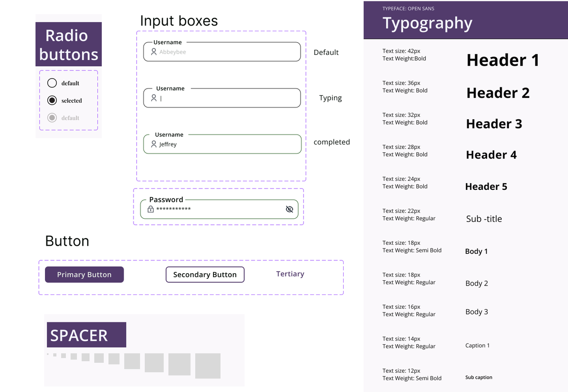Click the 'Body 1' sample text
This screenshot has width=568, height=392.
476,251
